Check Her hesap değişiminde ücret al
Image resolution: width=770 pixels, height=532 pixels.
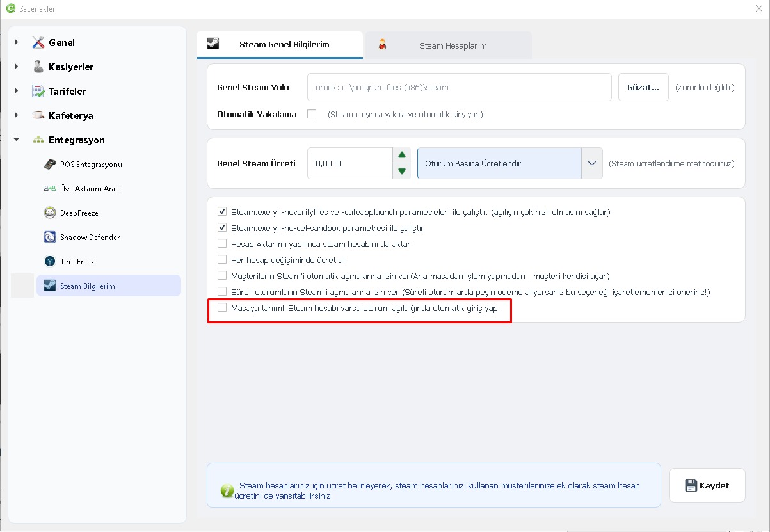(x=222, y=260)
